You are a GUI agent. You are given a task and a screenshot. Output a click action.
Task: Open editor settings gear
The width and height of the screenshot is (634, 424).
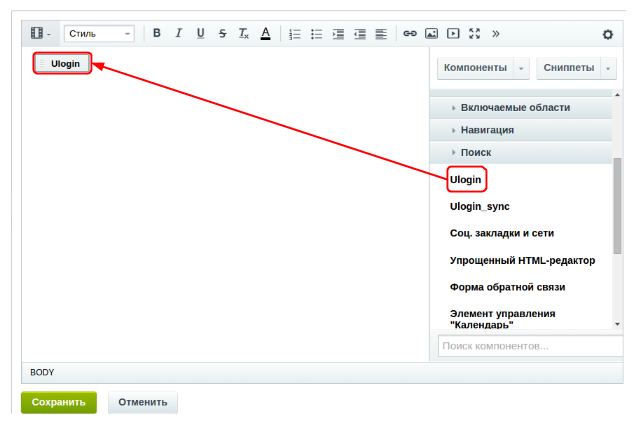[x=607, y=34]
